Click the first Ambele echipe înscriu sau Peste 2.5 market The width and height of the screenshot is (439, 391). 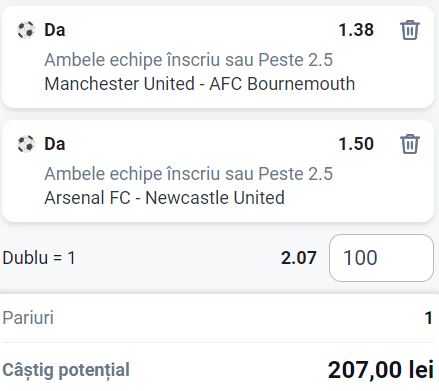pyautogui.click(x=189, y=60)
